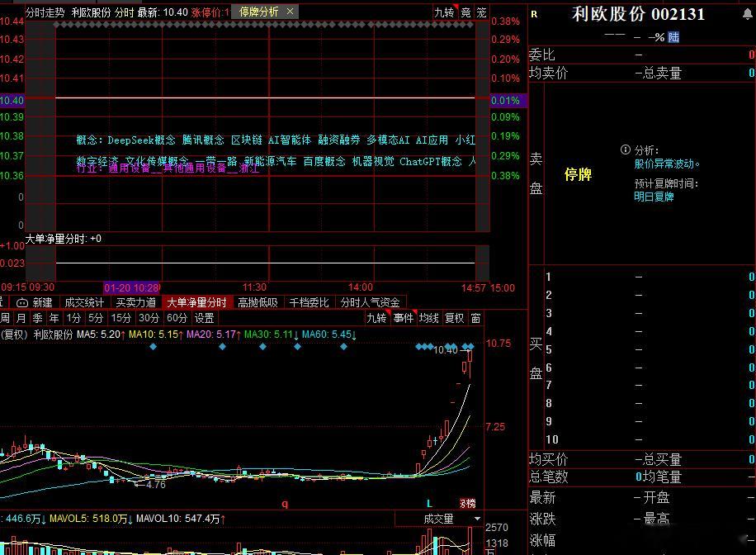Open the 买卖力道 tab
Image resolution: width=756 pixels, height=555 pixels.
click(135, 303)
